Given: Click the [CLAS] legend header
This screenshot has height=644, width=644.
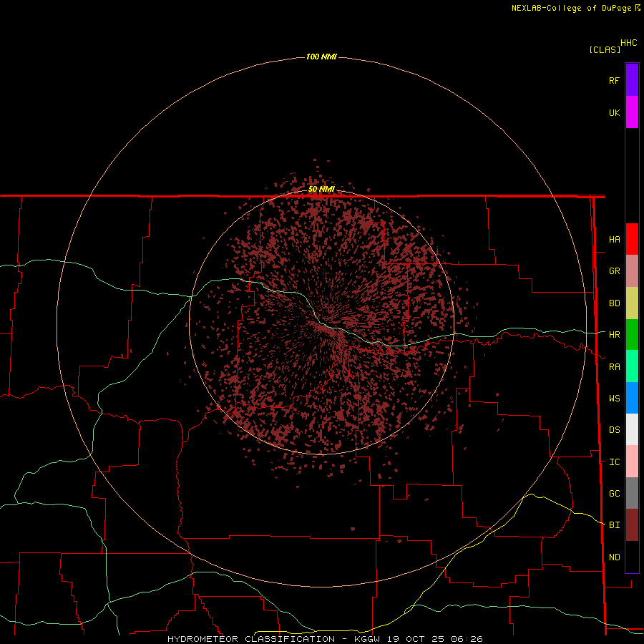Looking at the screenshot, I should point(605,49).
